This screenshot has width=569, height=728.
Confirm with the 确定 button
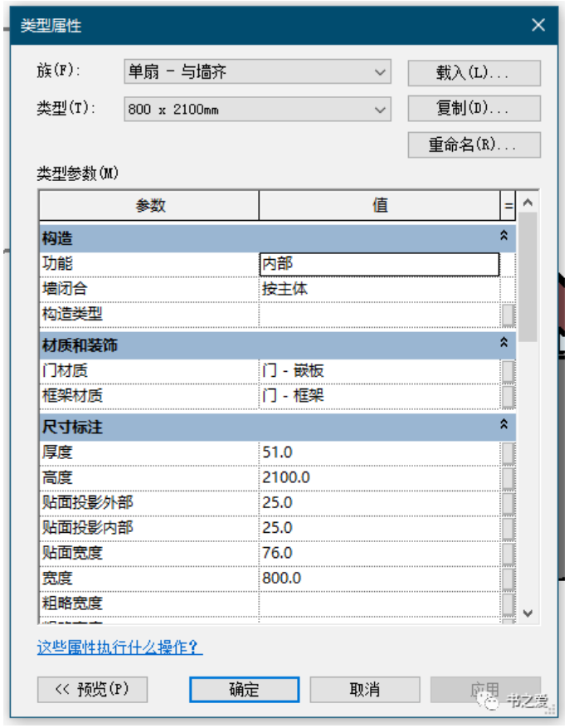click(x=245, y=690)
